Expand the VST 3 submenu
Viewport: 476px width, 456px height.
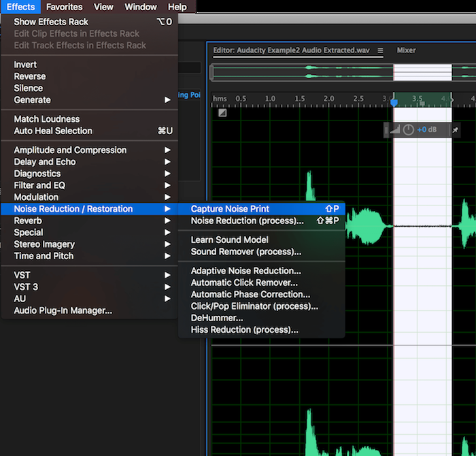tap(26, 287)
